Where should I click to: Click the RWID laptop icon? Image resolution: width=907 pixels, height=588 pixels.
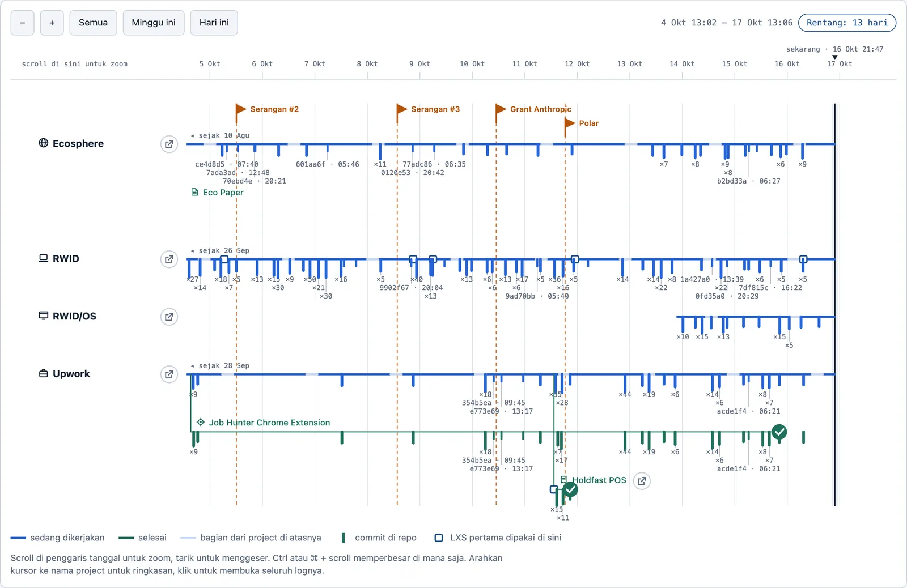click(43, 258)
